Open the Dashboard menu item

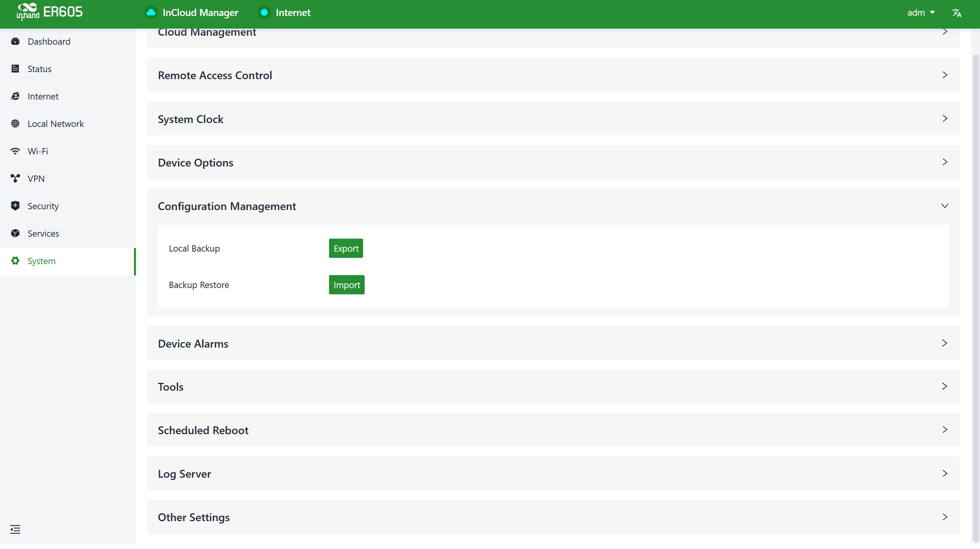(68, 42)
